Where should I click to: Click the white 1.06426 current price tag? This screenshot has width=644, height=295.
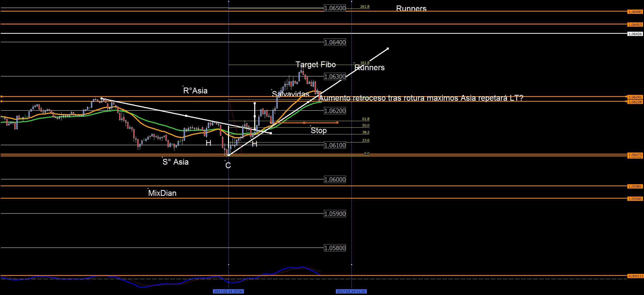point(635,34)
